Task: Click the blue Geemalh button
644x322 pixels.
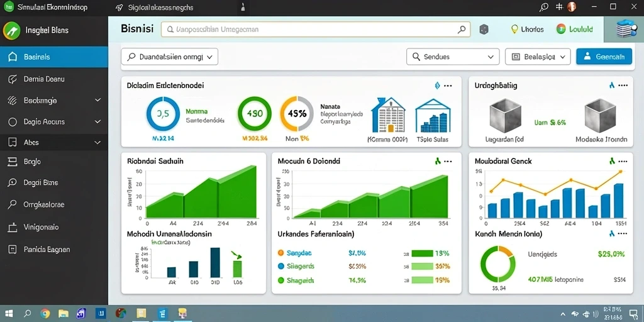Action: [x=604, y=57]
